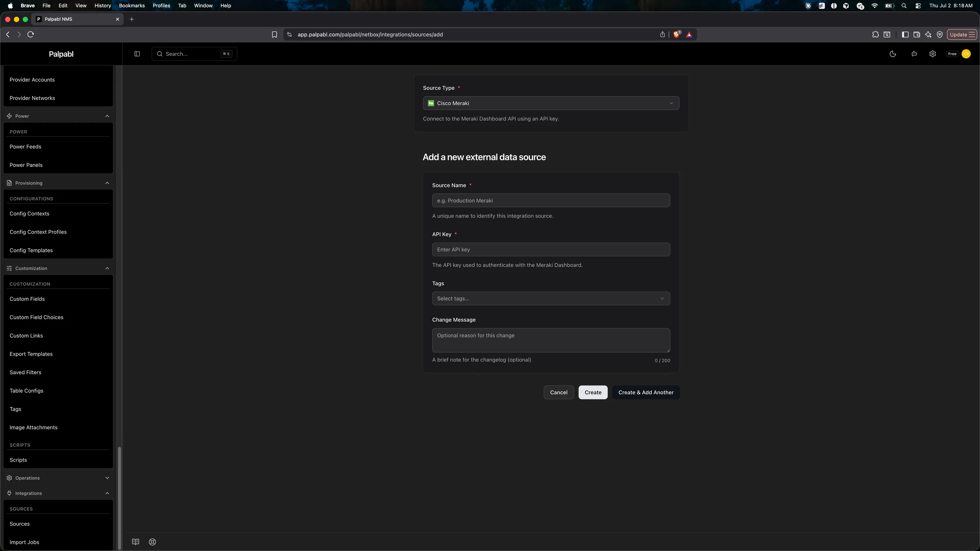This screenshot has width=980, height=551.
Task: Collapse the Integrations section
Action: [x=107, y=493]
